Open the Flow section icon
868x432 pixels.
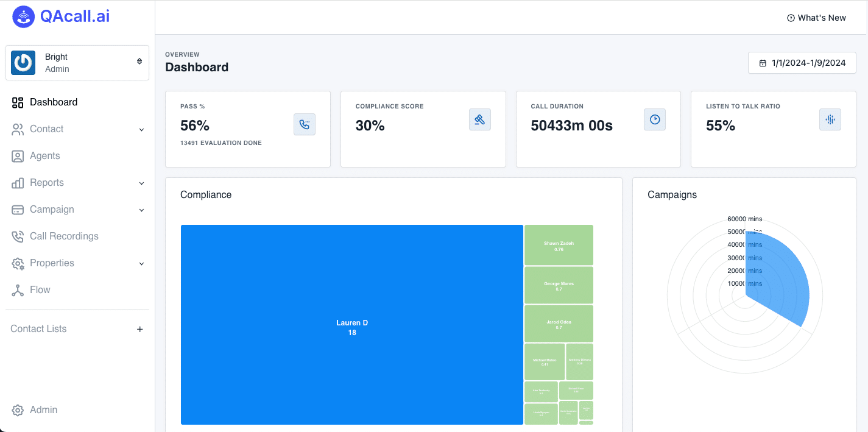click(x=17, y=289)
